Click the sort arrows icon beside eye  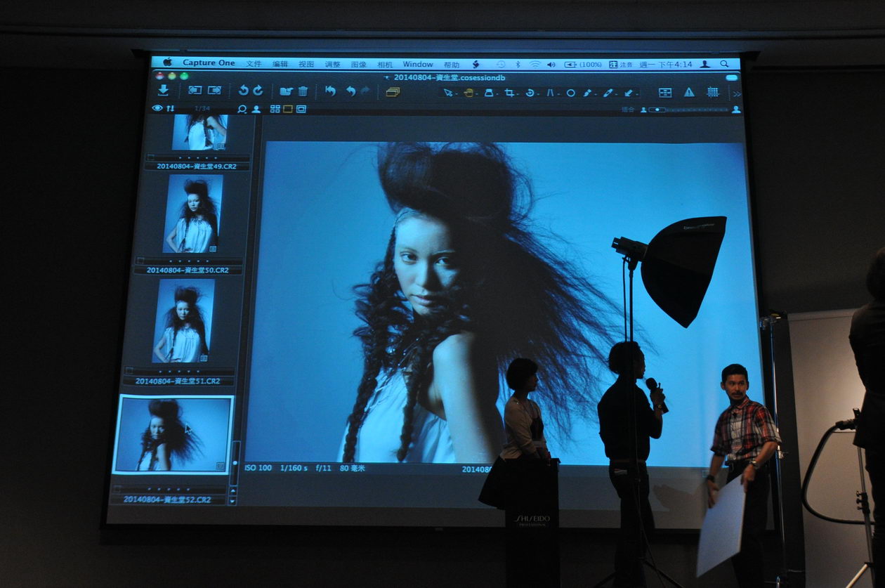tap(171, 108)
